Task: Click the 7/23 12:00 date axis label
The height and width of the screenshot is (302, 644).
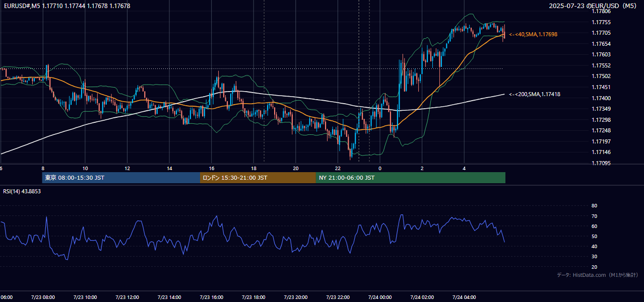Action: point(127,297)
